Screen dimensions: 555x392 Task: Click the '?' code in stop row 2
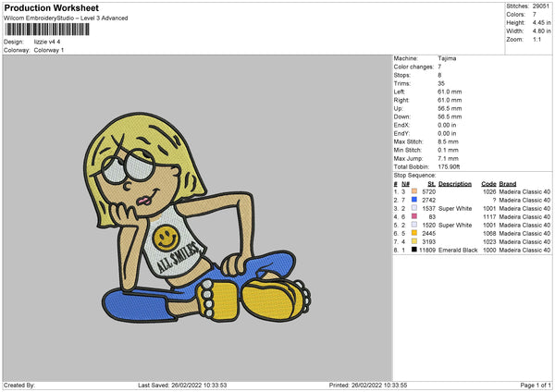click(x=494, y=201)
